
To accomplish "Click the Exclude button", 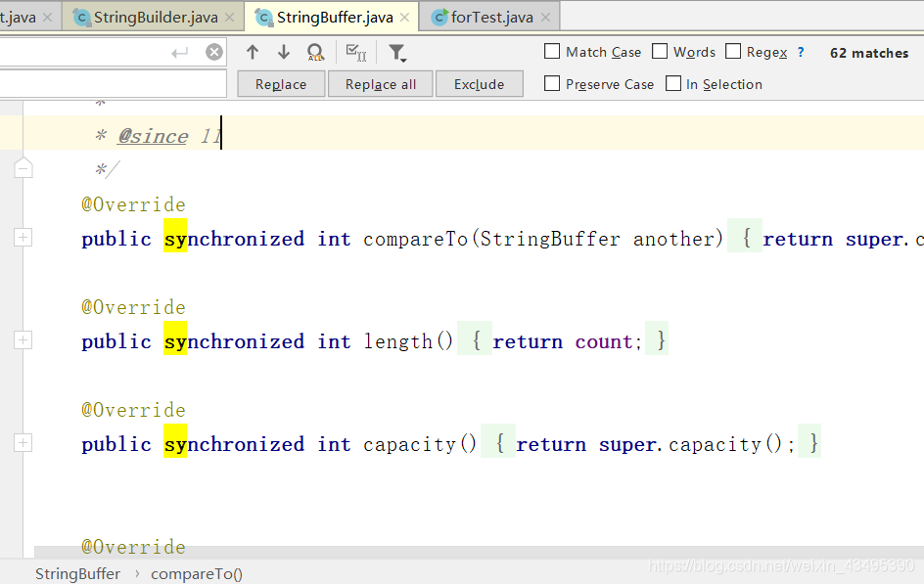I will 479,84.
